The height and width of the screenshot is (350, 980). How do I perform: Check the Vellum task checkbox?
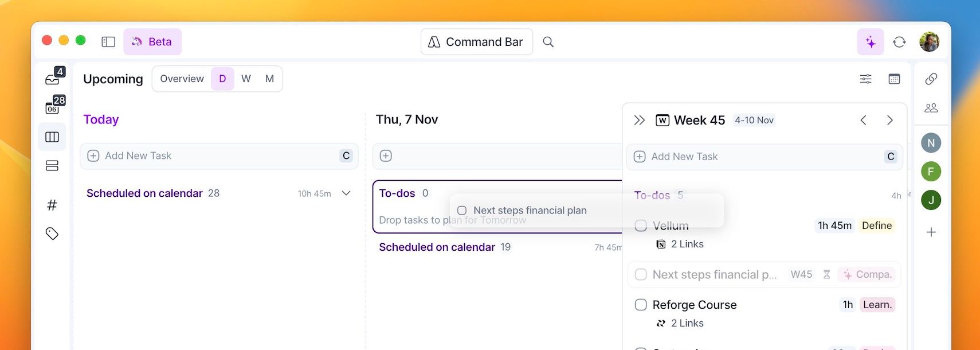tap(641, 225)
